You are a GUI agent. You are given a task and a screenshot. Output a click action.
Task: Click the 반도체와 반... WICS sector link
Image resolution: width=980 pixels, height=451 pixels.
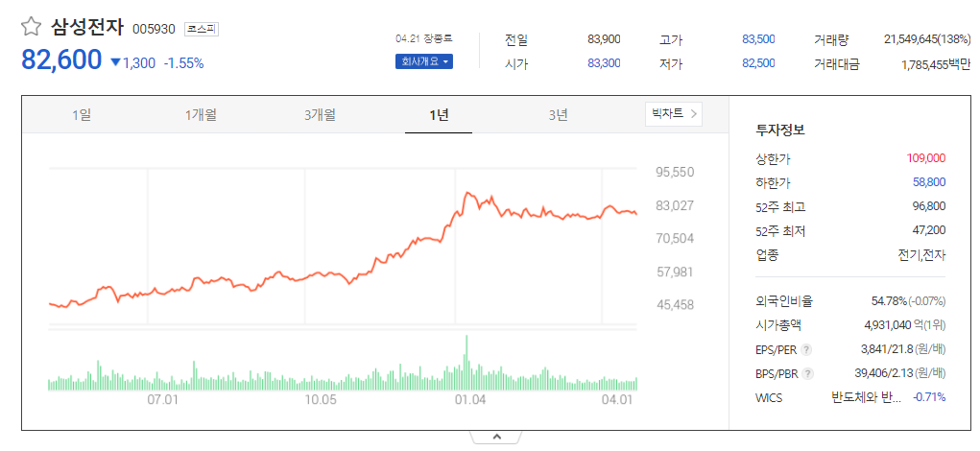pyautogui.click(x=866, y=397)
